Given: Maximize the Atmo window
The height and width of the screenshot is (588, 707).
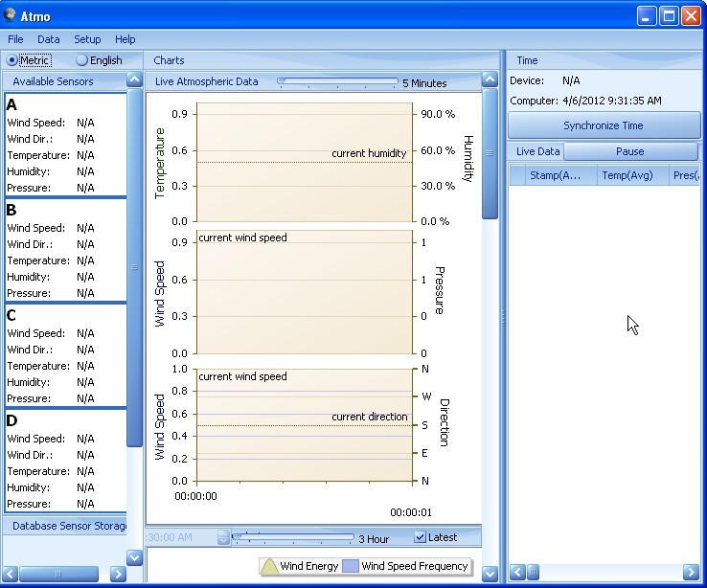Looking at the screenshot, I should (669, 16).
